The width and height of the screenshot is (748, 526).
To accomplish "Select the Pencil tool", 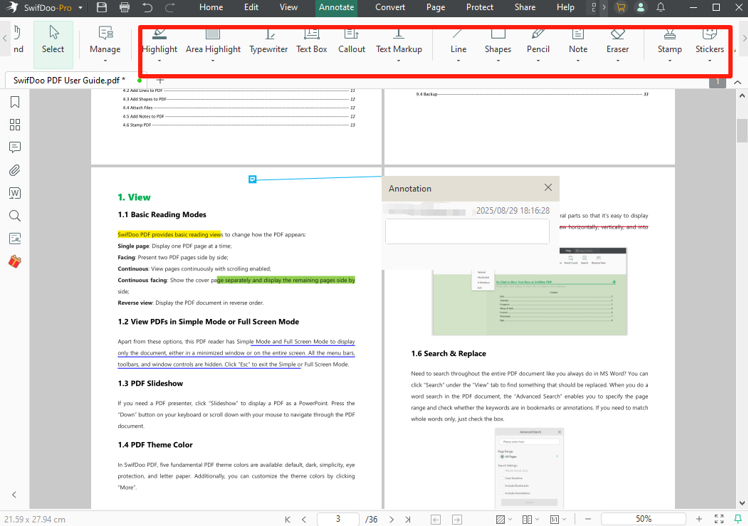I will point(538,44).
